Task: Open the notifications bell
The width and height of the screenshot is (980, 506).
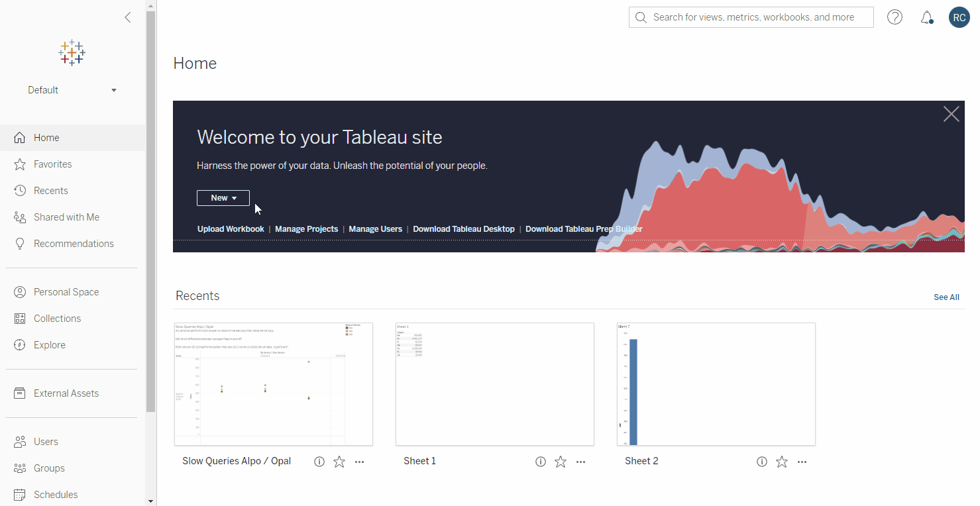Action: 927,18
